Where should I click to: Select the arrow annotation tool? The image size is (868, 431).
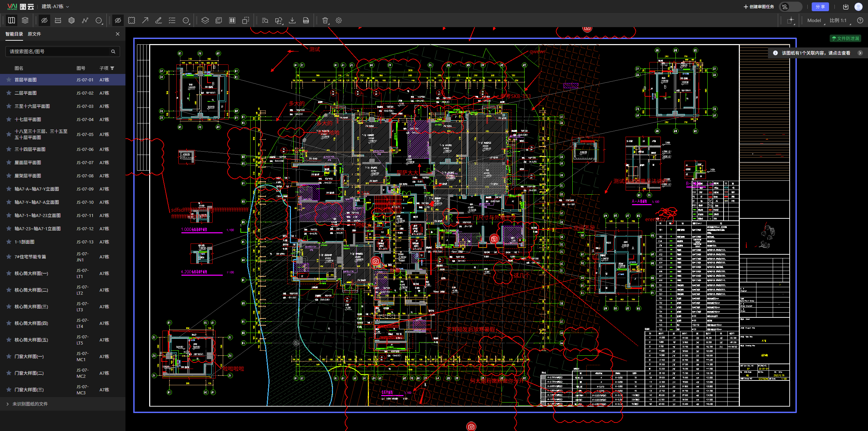click(145, 20)
